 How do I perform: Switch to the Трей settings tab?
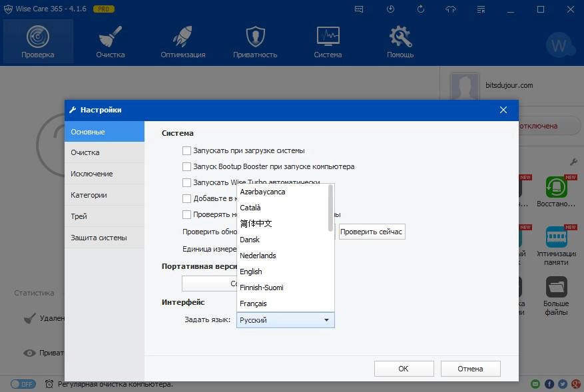point(105,216)
